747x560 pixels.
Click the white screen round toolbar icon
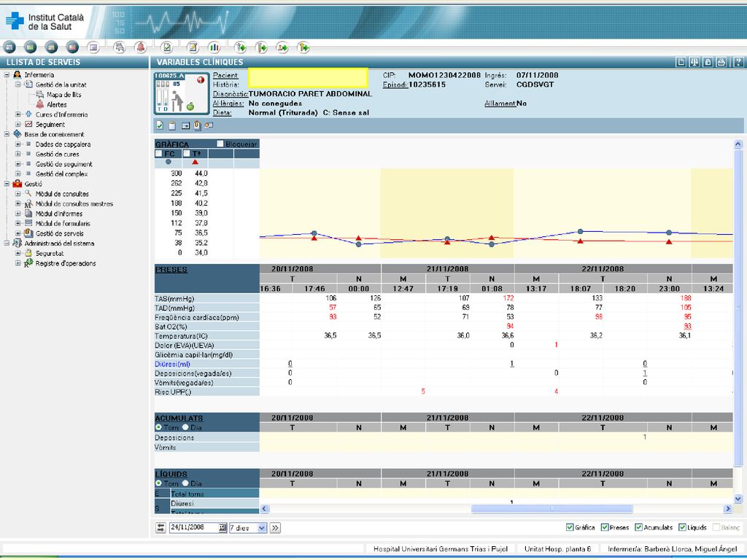(x=93, y=47)
